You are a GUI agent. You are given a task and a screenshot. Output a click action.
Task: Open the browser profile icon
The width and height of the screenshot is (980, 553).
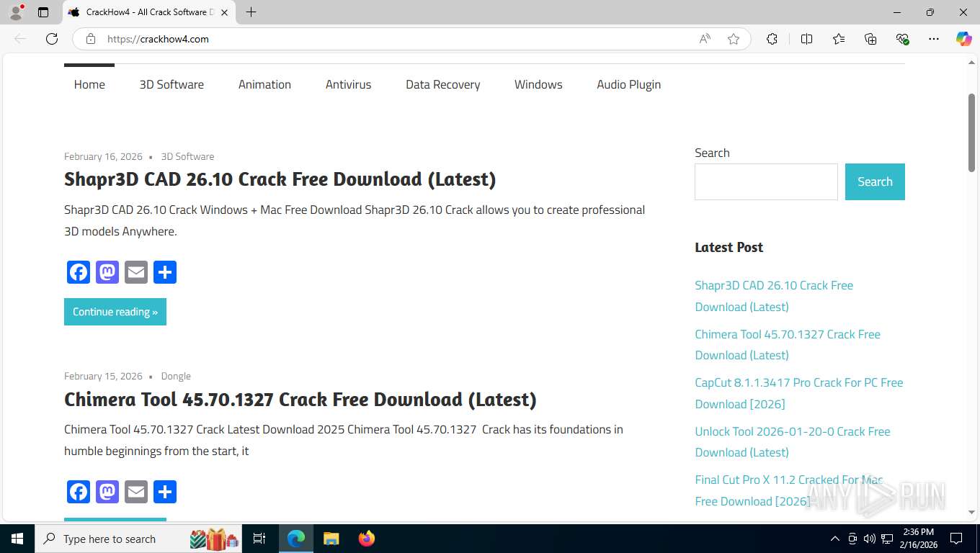coord(16,12)
